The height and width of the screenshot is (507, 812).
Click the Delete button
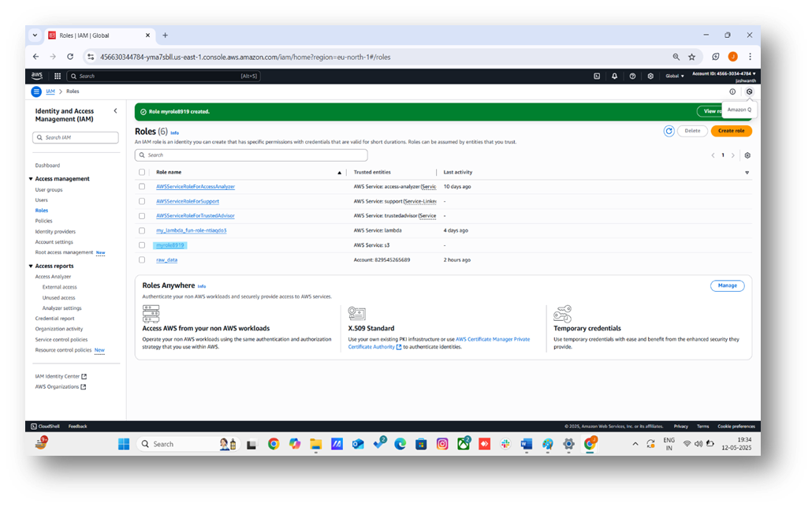click(692, 131)
